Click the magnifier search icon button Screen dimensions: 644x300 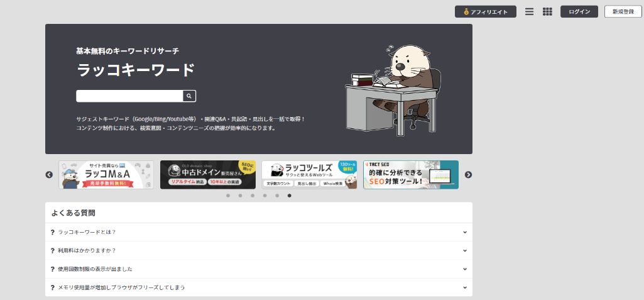point(189,96)
